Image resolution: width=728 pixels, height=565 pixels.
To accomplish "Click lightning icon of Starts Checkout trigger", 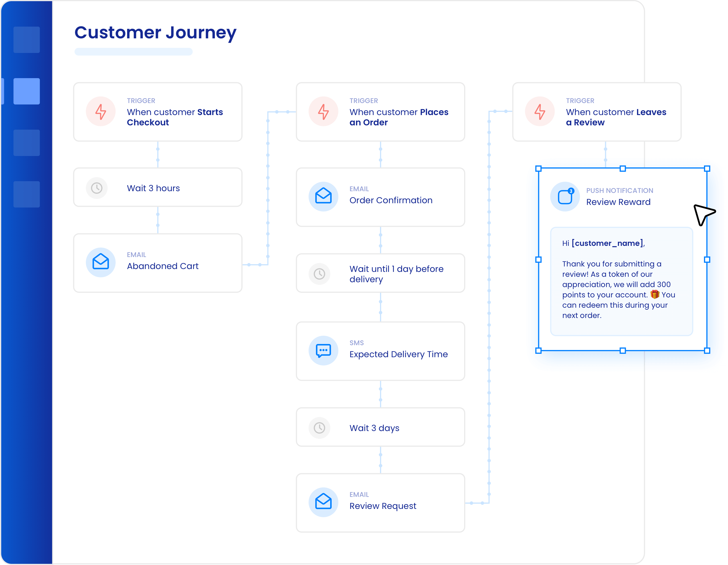I will 101,111.
